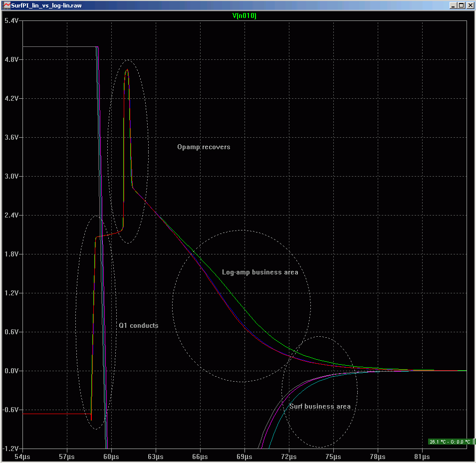Click the 63µs time axis label
Image resolution: width=476 pixels, height=463 pixels.
pyautogui.click(x=156, y=457)
